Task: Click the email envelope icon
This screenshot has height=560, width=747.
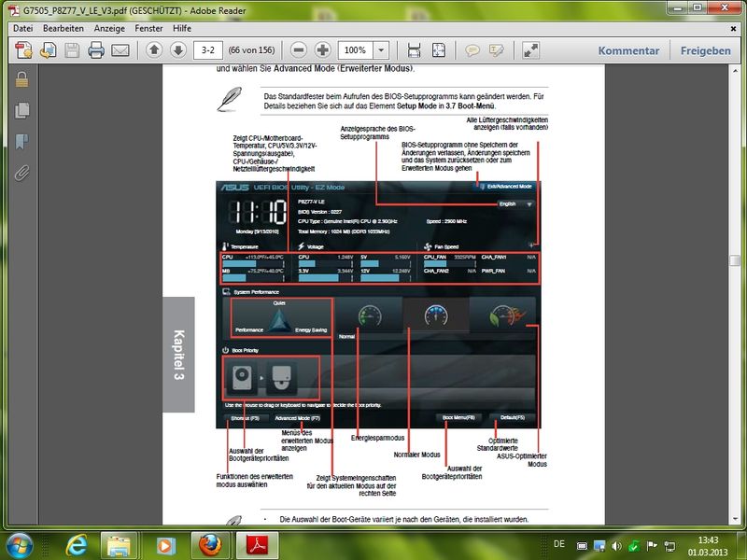Action: pos(120,50)
